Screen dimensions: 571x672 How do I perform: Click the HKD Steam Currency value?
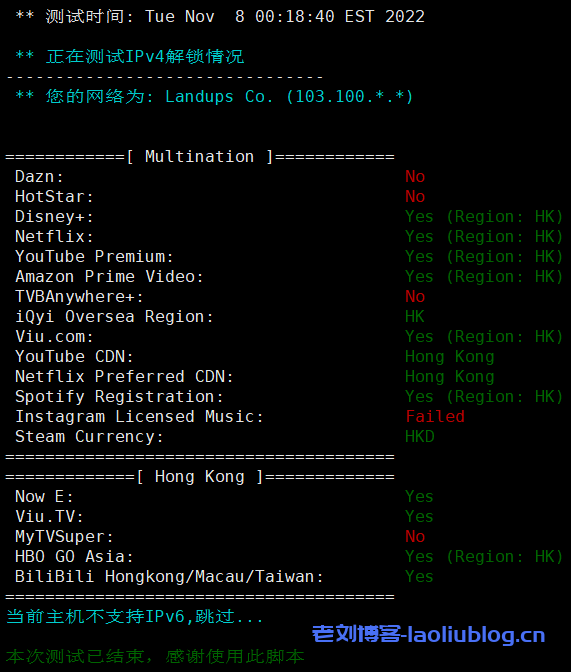click(x=420, y=437)
